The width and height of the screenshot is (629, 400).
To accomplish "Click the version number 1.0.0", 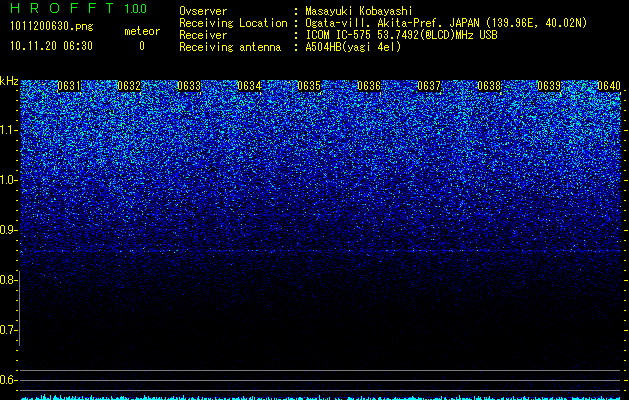I will click(135, 8).
